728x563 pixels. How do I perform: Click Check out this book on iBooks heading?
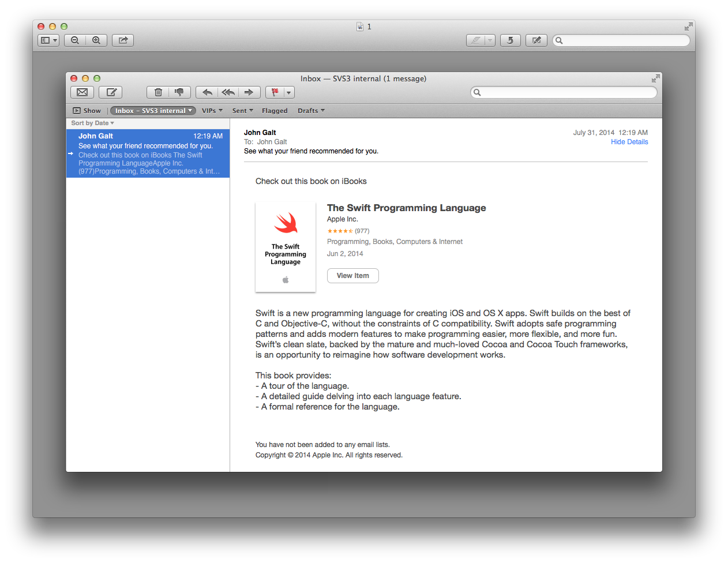point(311,181)
